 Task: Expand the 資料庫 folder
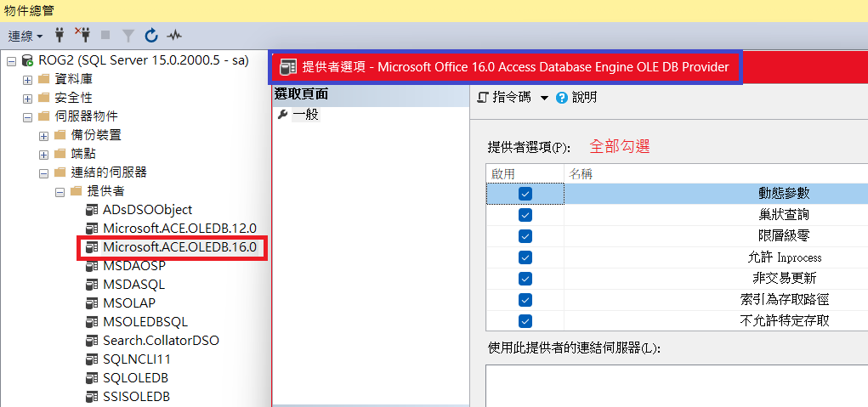[x=27, y=80]
